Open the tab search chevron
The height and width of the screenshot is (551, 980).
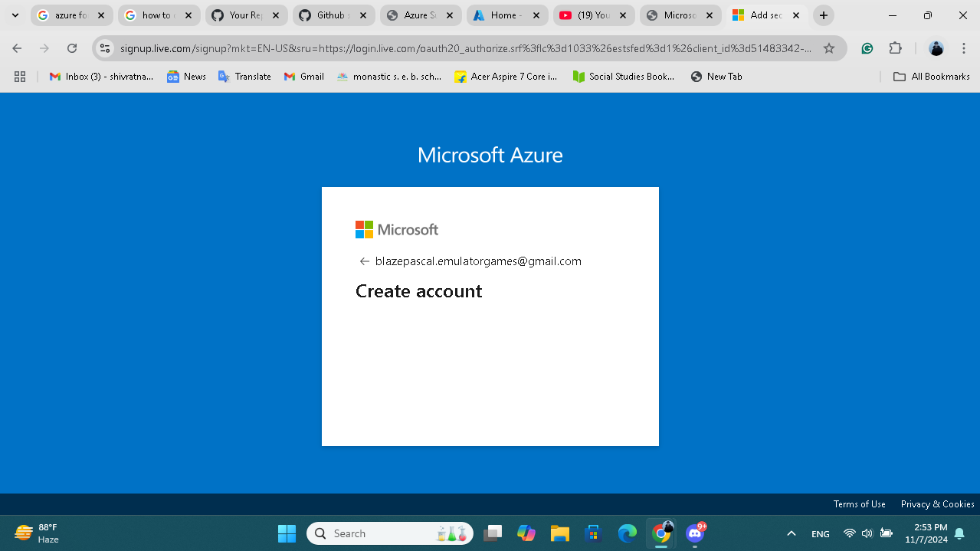coord(15,15)
